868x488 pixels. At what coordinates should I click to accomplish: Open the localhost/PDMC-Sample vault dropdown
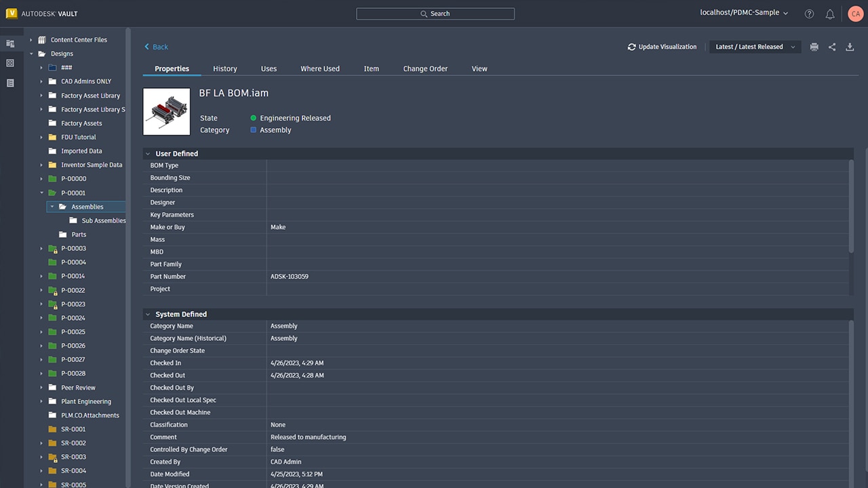click(744, 13)
